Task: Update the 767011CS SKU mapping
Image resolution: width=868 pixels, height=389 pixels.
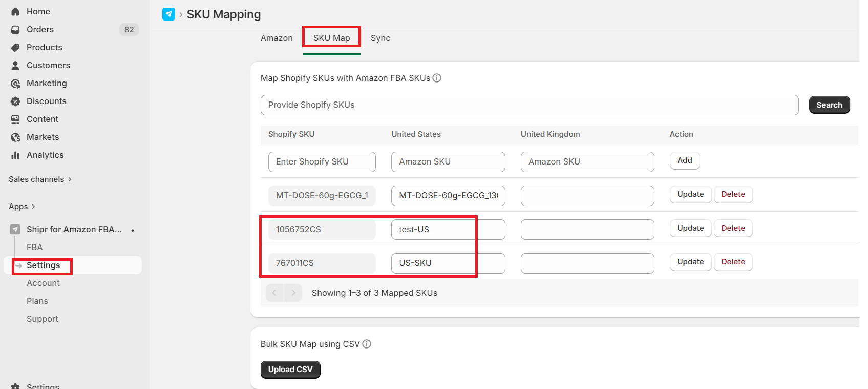Action: coord(690,262)
